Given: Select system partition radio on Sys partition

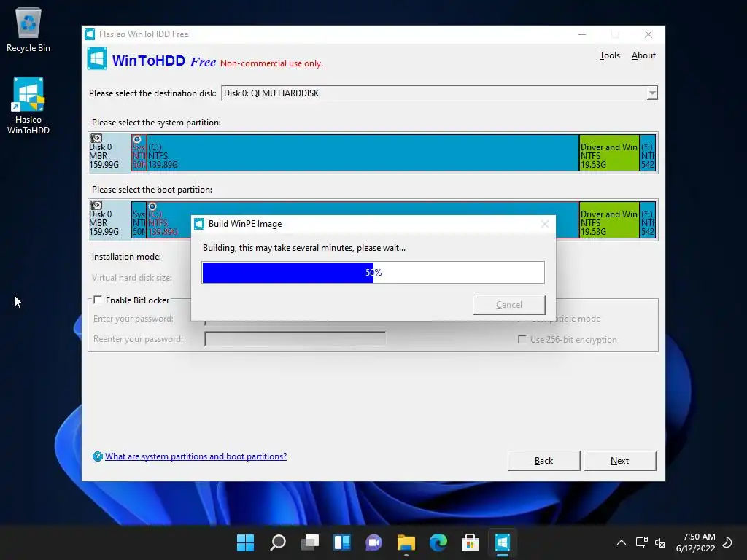Looking at the screenshot, I should pos(137,139).
